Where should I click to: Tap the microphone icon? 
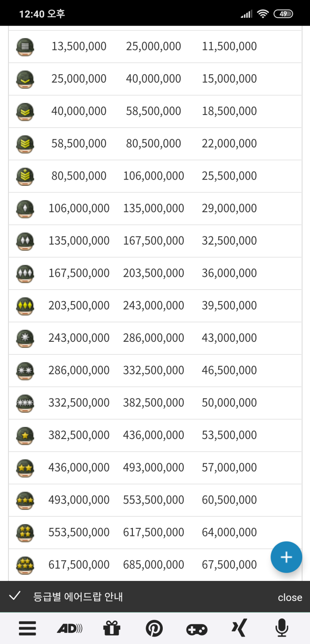[x=282, y=628]
